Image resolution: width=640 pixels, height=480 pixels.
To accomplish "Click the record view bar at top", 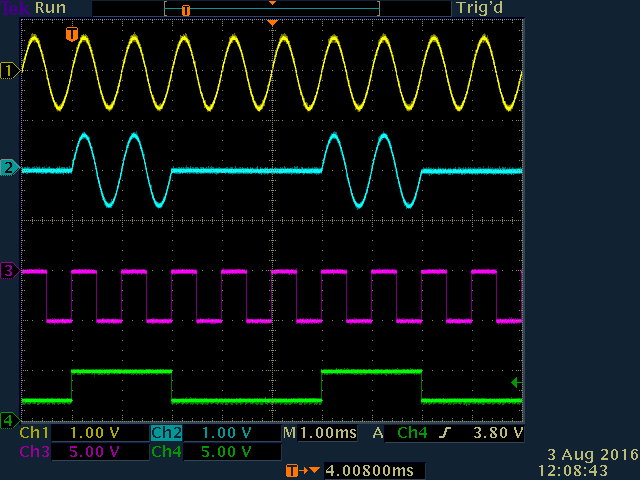I will pos(272,8).
